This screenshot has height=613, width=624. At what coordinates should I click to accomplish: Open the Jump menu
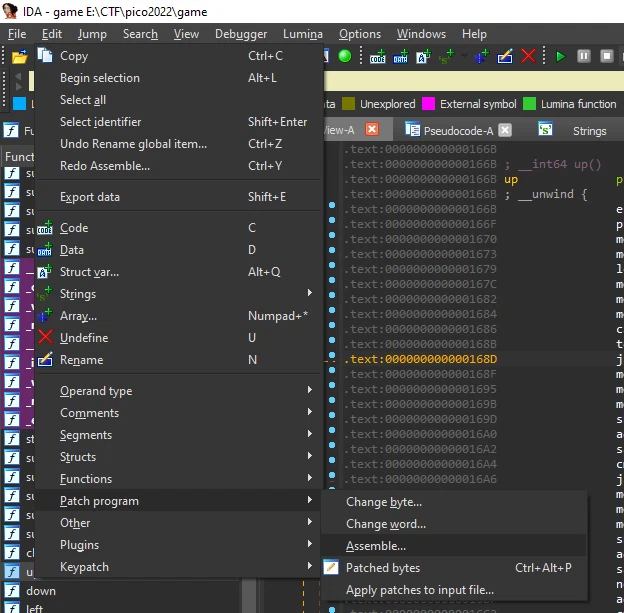[92, 34]
